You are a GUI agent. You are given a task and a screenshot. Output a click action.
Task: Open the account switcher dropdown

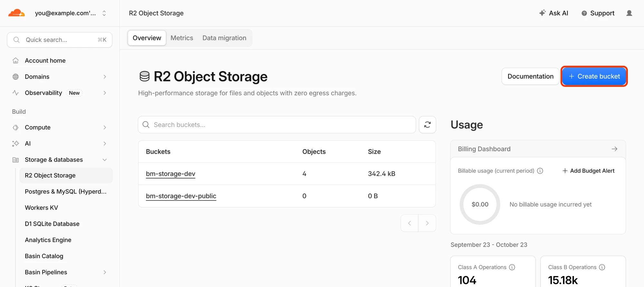[104, 13]
